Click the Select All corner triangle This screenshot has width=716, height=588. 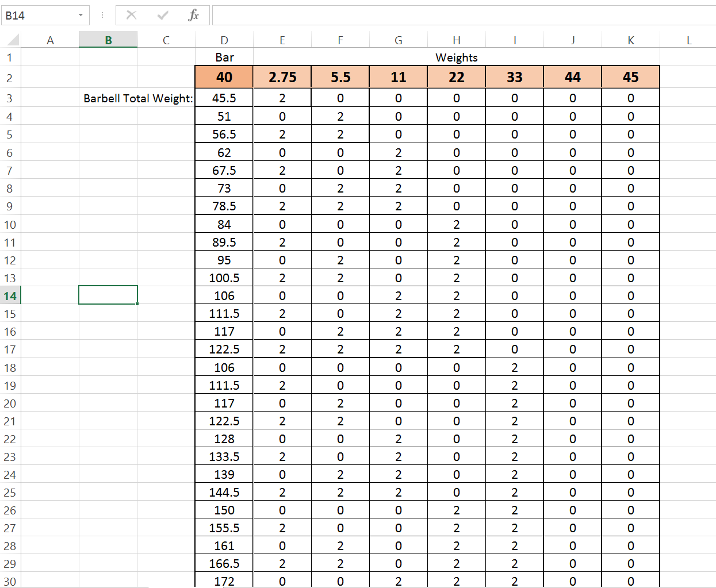coord(13,40)
